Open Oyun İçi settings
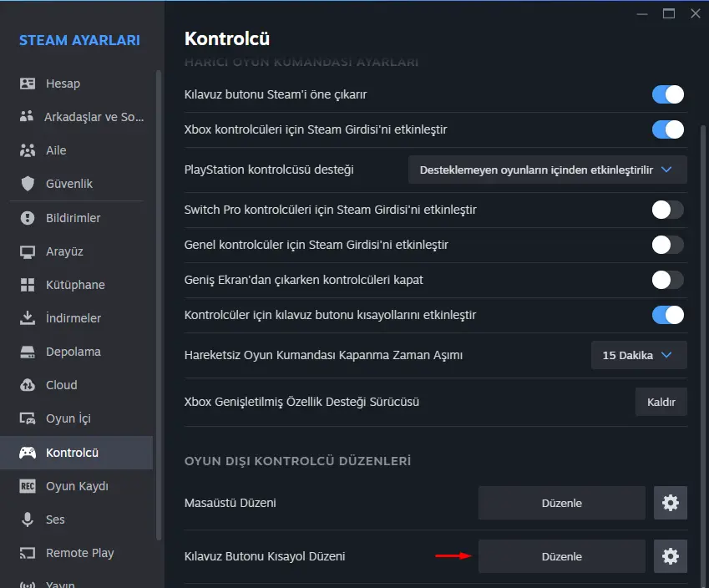Screen dimensions: 709x588 (77, 418)
